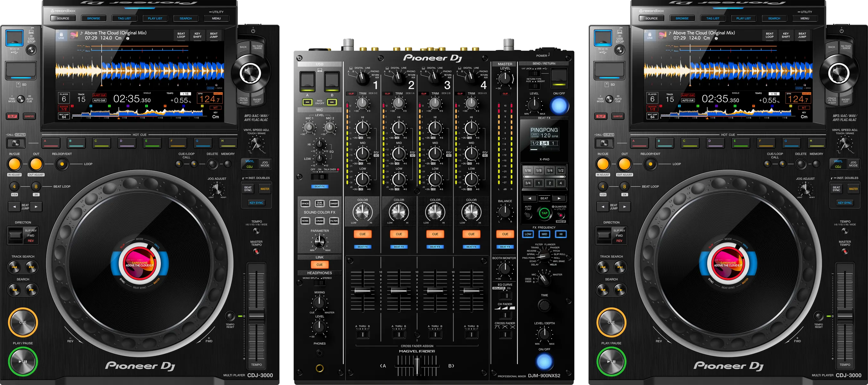Toggle Beat FX blue ON/OFF button on mixer
Screen dimensions: 868x385
pyautogui.click(x=544, y=362)
